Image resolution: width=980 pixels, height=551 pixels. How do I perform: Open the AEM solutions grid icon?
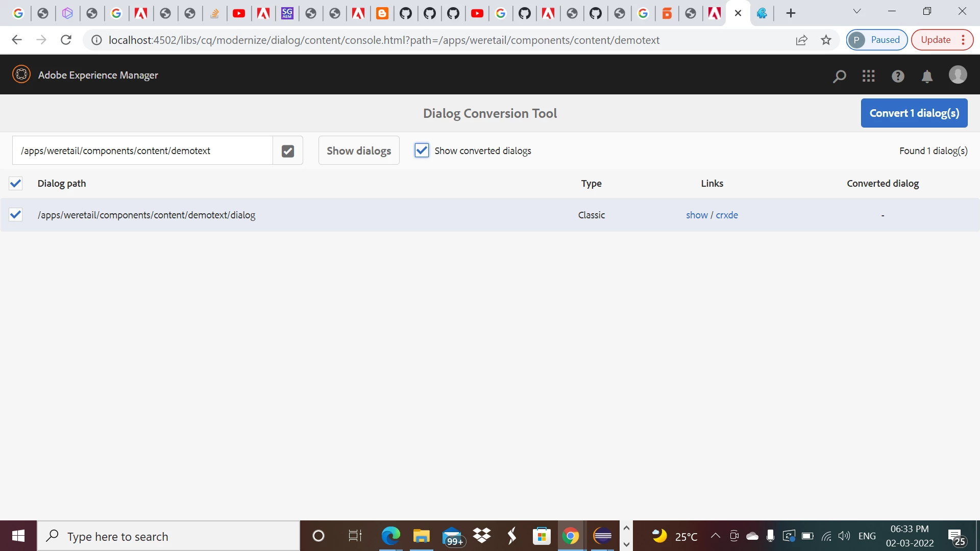tap(868, 76)
